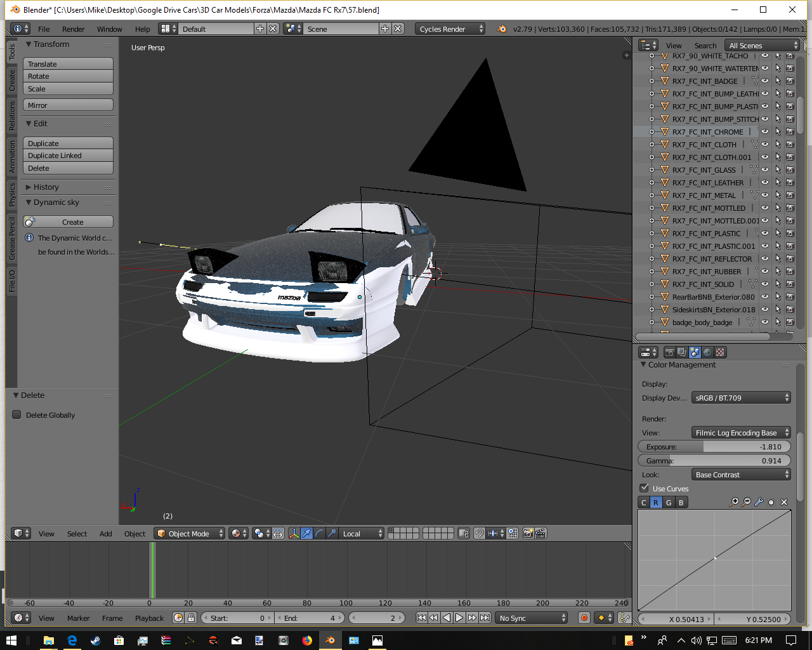Collapse the Dynamic sky panel
812x650 pixels.
(x=29, y=202)
